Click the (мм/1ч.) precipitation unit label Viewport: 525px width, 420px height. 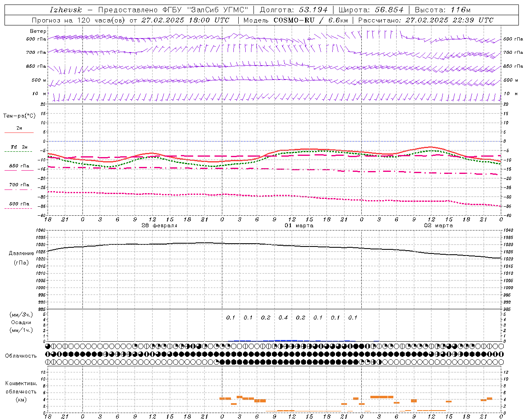(21, 330)
